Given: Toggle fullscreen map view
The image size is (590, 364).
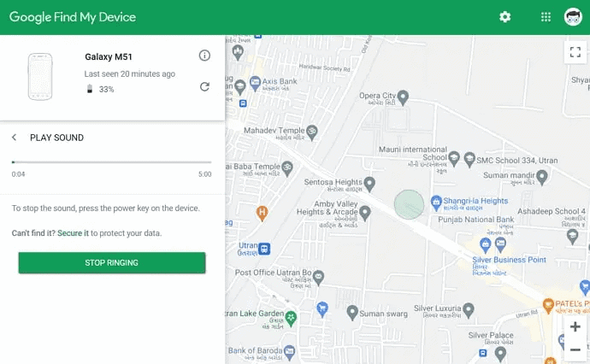Looking at the screenshot, I should 575,52.
